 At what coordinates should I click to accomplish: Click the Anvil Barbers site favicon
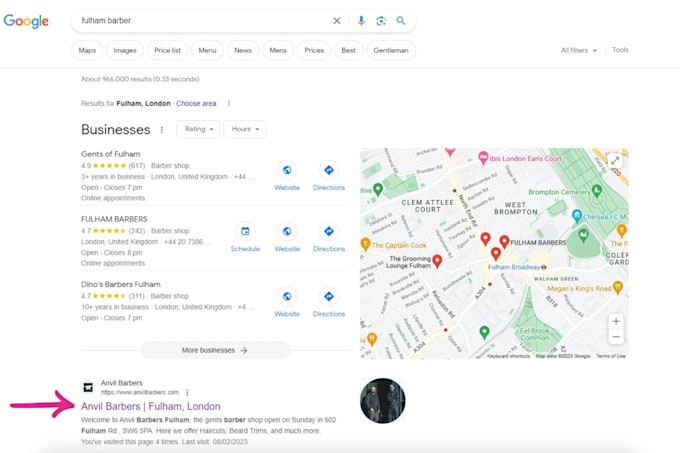(x=88, y=388)
